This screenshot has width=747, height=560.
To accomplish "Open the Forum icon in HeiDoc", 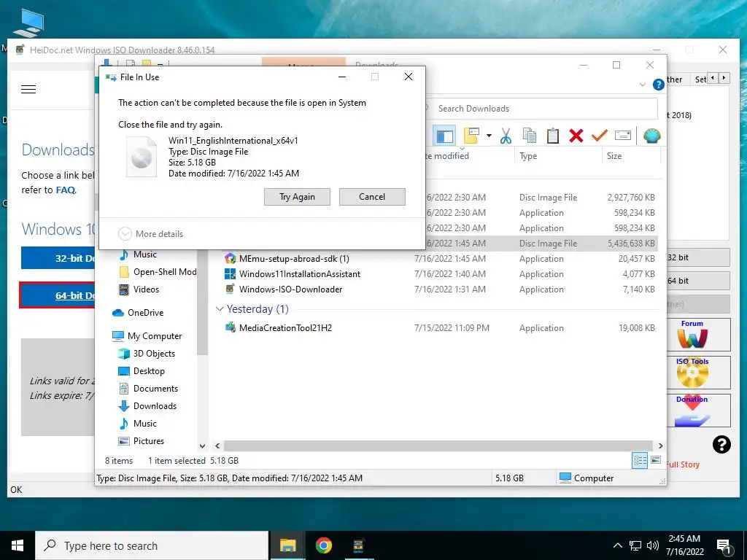I will pyautogui.click(x=698, y=335).
